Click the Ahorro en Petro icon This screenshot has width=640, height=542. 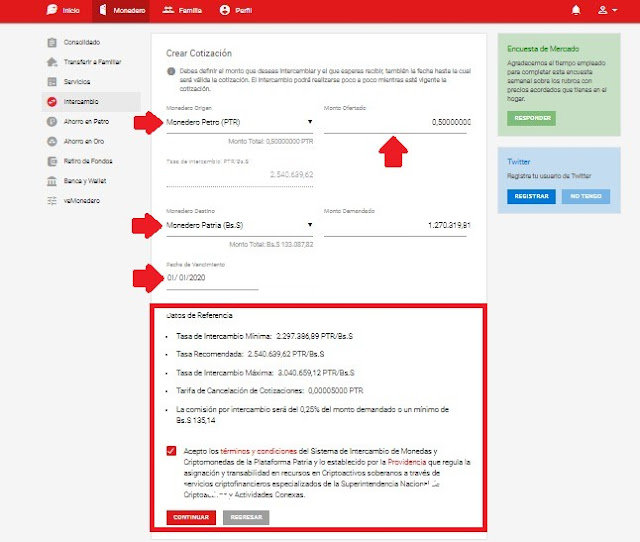pos(52,121)
